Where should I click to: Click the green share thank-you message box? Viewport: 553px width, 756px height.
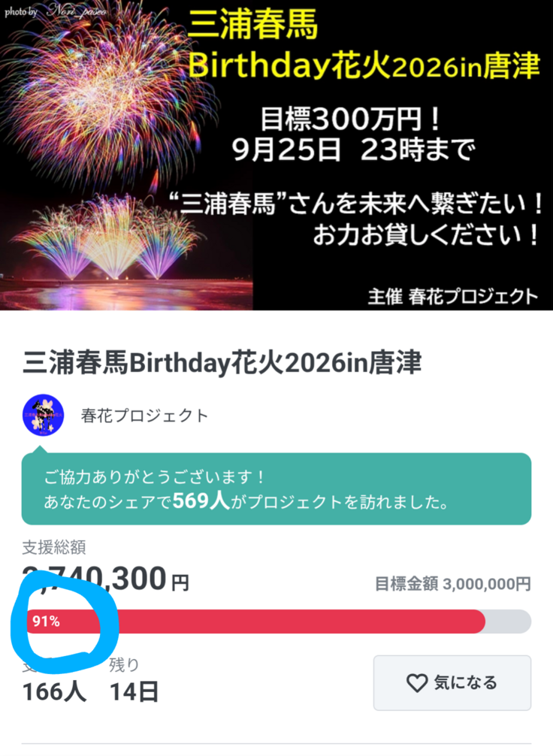tap(276, 488)
